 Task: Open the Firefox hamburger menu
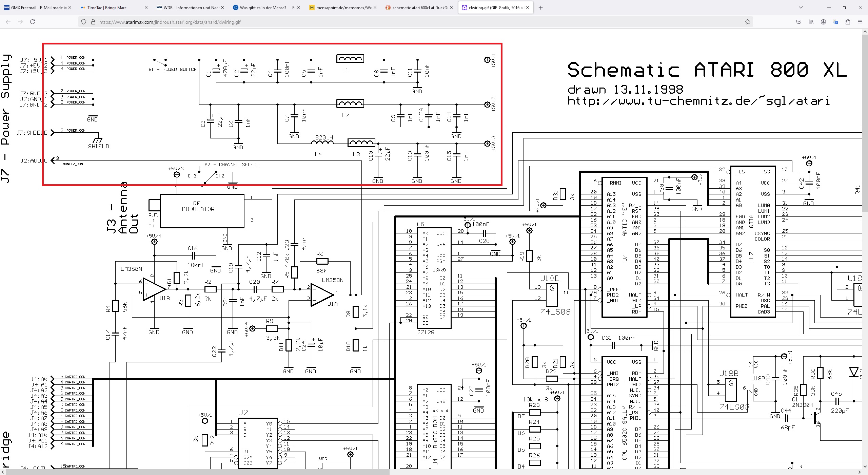(860, 22)
